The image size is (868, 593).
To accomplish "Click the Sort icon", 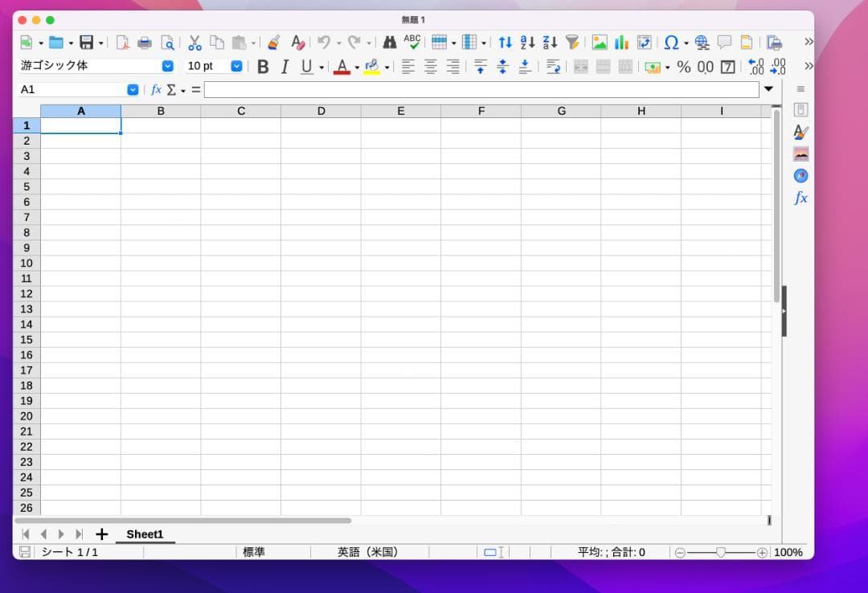I will point(505,42).
